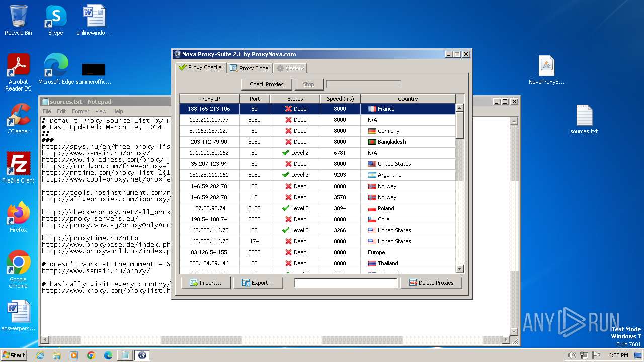Select proxy row 103.211.107.77

(317, 120)
